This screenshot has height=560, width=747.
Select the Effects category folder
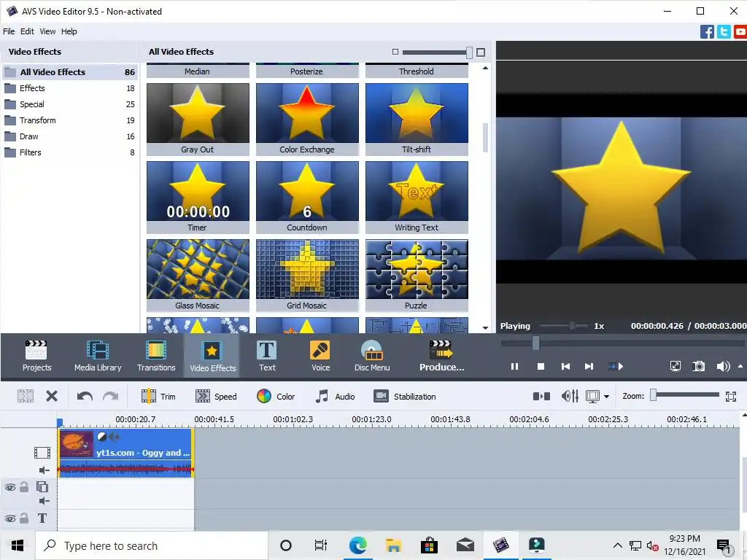(70, 88)
